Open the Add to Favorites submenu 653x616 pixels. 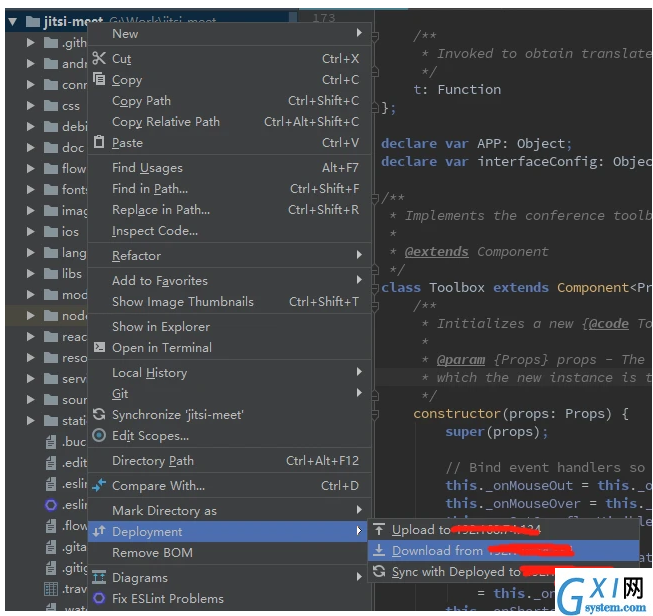point(229,280)
